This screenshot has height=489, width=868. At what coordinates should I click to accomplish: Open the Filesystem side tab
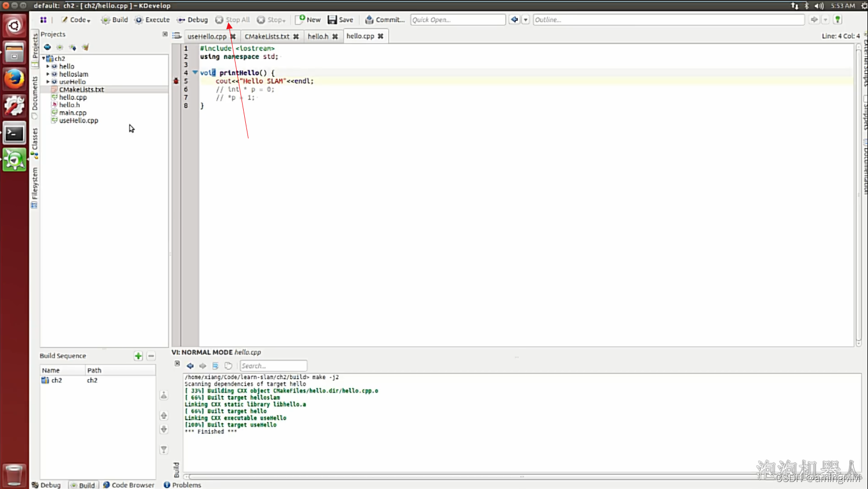click(x=35, y=187)
